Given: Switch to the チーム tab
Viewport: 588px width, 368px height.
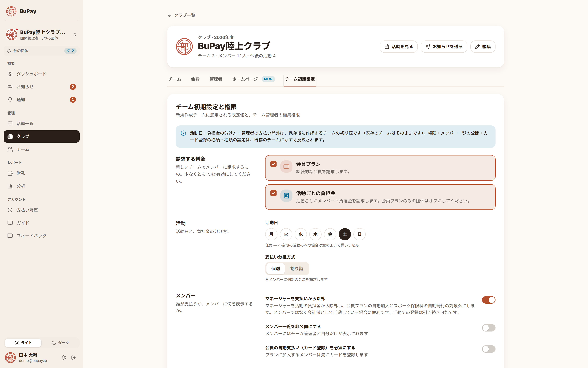Looking at the screenshot, I should [175, 79].
